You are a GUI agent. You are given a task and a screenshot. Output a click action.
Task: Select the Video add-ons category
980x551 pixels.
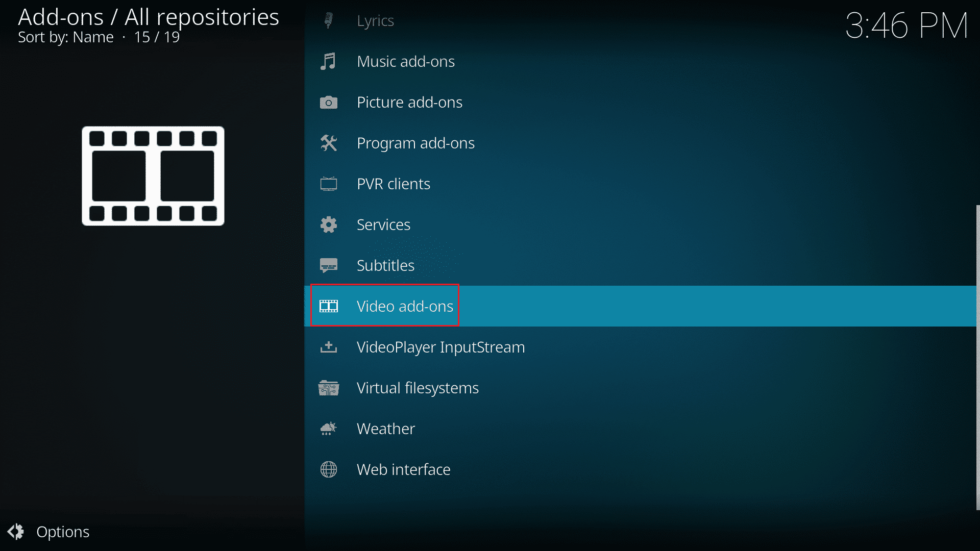coord(405,306)
